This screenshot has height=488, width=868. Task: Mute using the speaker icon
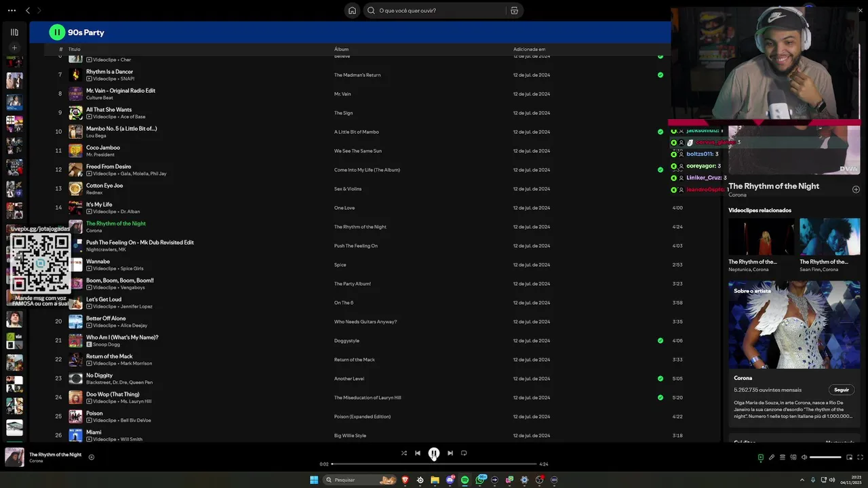point(804,457)
